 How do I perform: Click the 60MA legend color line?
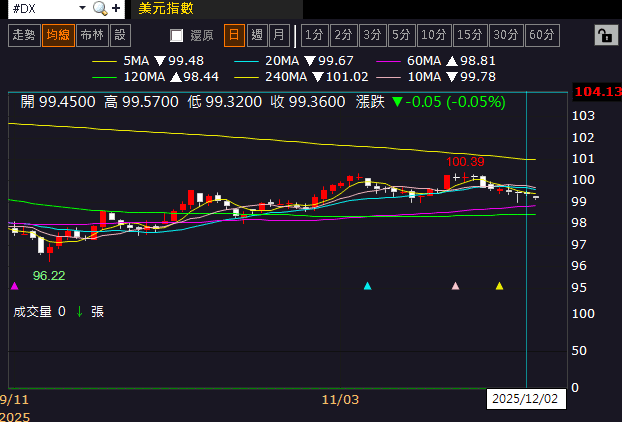(x=388, y=61)
